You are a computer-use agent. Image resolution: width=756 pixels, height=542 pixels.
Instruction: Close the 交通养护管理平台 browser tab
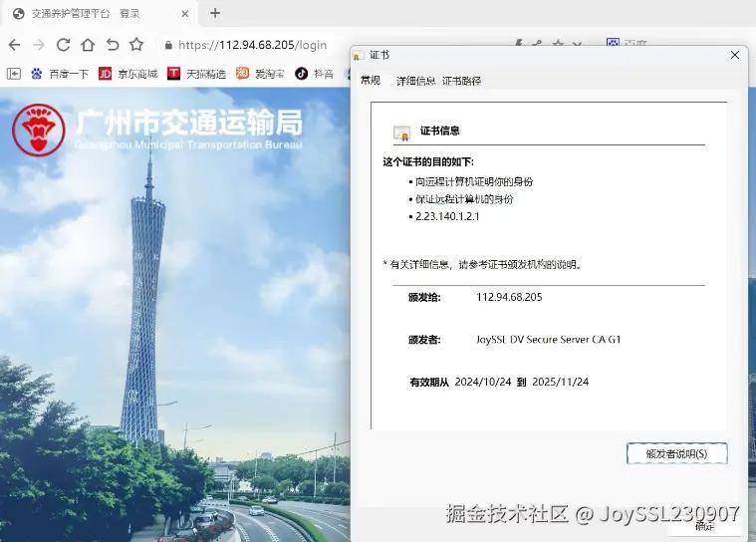tap(184, 14)
